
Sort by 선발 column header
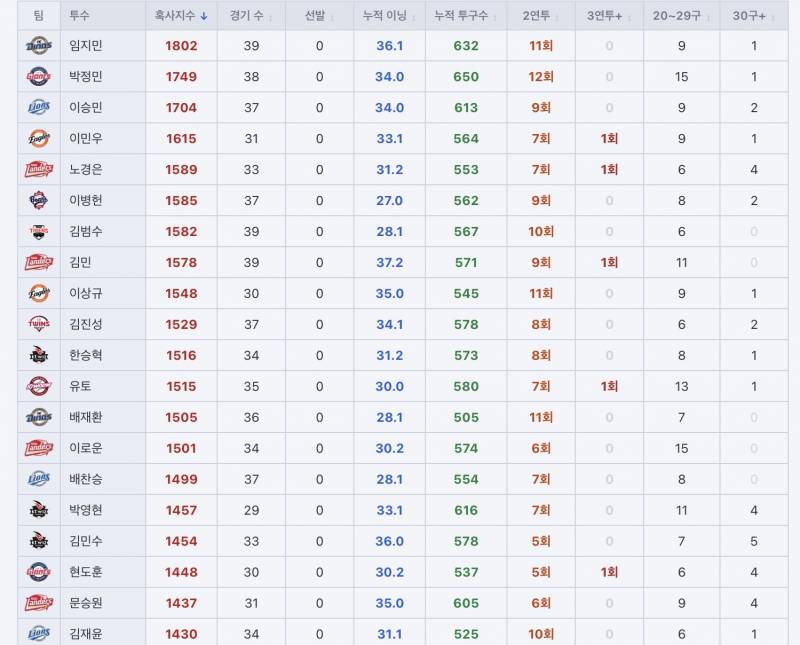(x=319, y=16)
